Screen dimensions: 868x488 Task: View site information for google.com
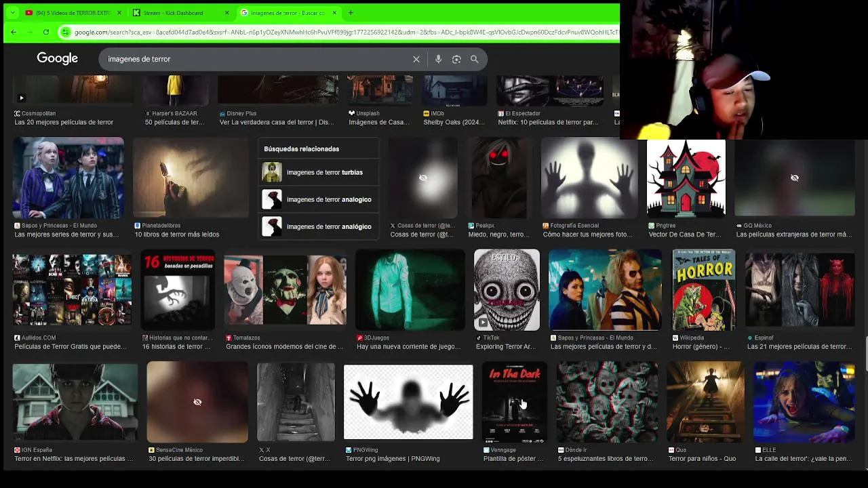tap(66, 32)
